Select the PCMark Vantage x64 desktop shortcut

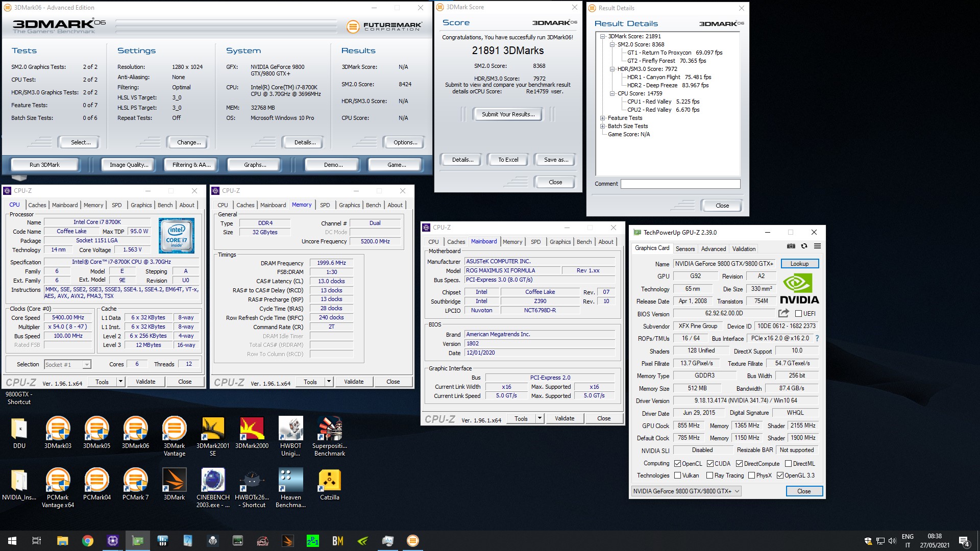(x=58, y=488)
